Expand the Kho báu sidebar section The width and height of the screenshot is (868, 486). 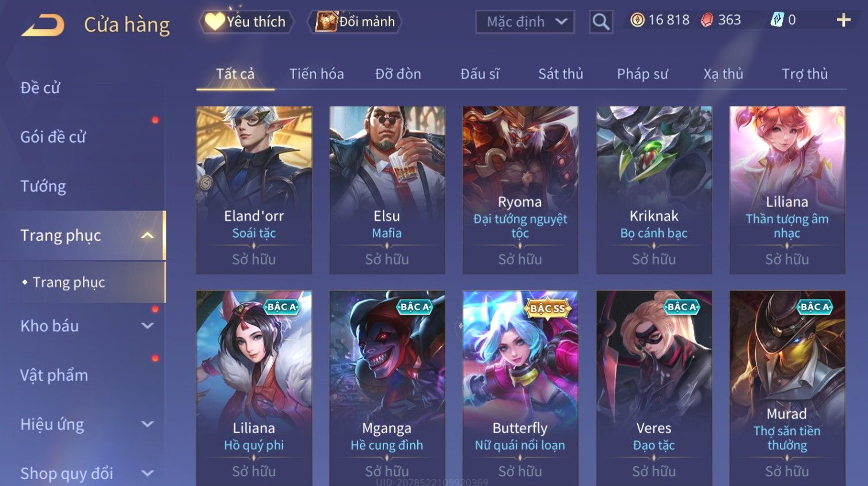click(x=147, y=326)
